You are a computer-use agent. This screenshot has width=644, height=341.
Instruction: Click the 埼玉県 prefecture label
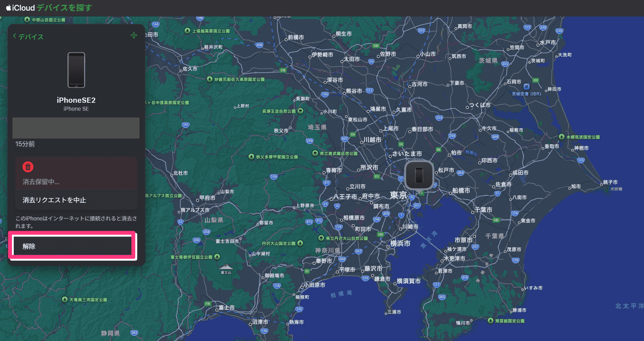317,128
